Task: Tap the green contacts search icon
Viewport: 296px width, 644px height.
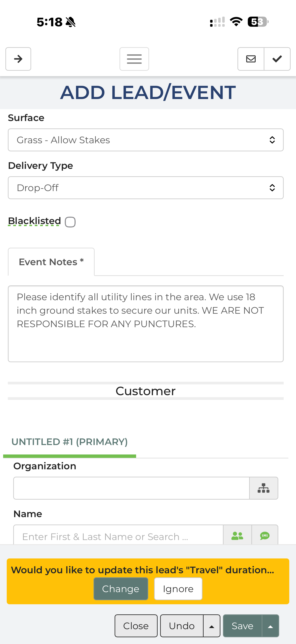Action: click(237, 536)
